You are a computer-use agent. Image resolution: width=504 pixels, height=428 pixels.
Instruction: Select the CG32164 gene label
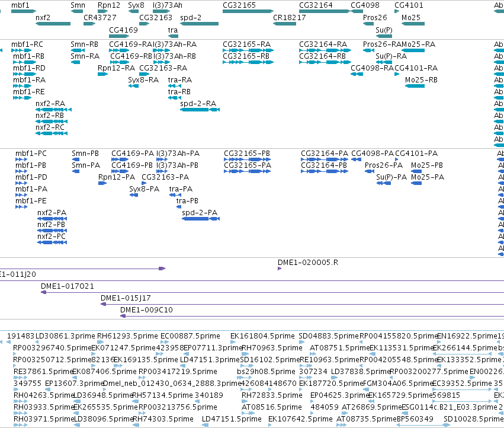(x=316, y=5)
